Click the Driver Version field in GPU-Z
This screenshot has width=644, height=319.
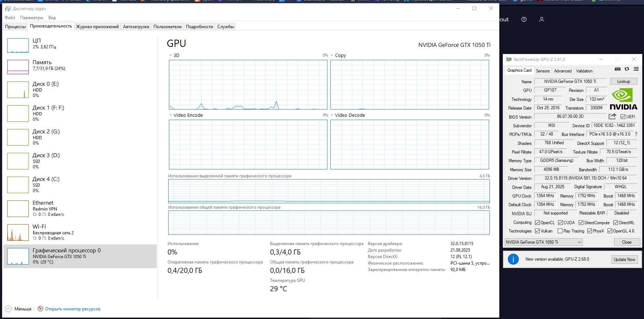click(586, 178)
